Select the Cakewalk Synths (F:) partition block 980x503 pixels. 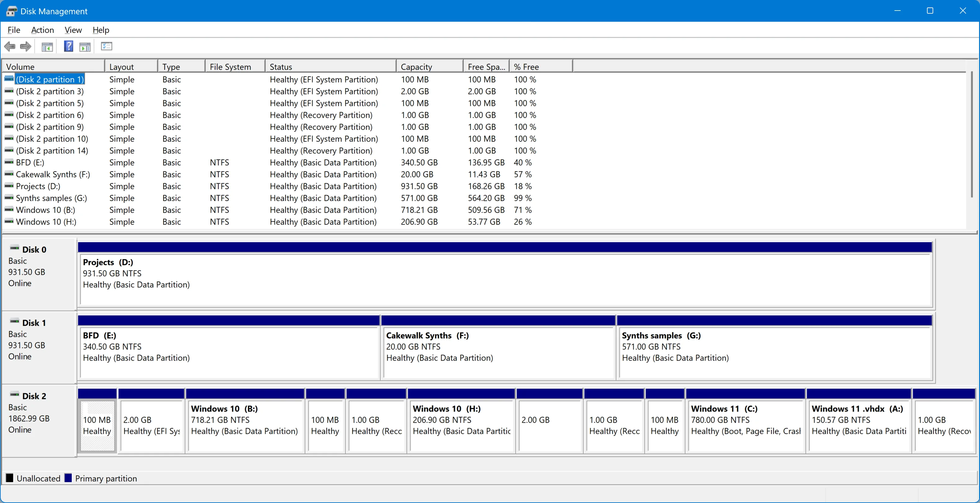coord(498,348)
